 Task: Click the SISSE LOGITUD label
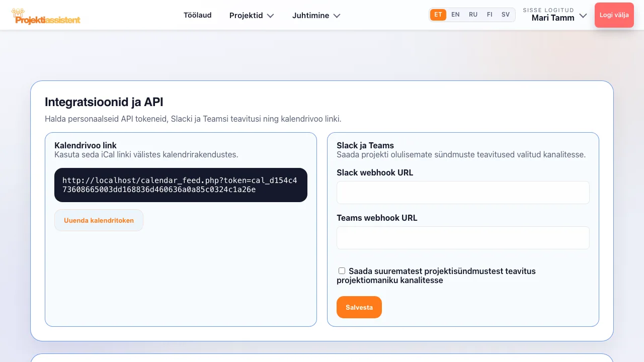point(548,10)
